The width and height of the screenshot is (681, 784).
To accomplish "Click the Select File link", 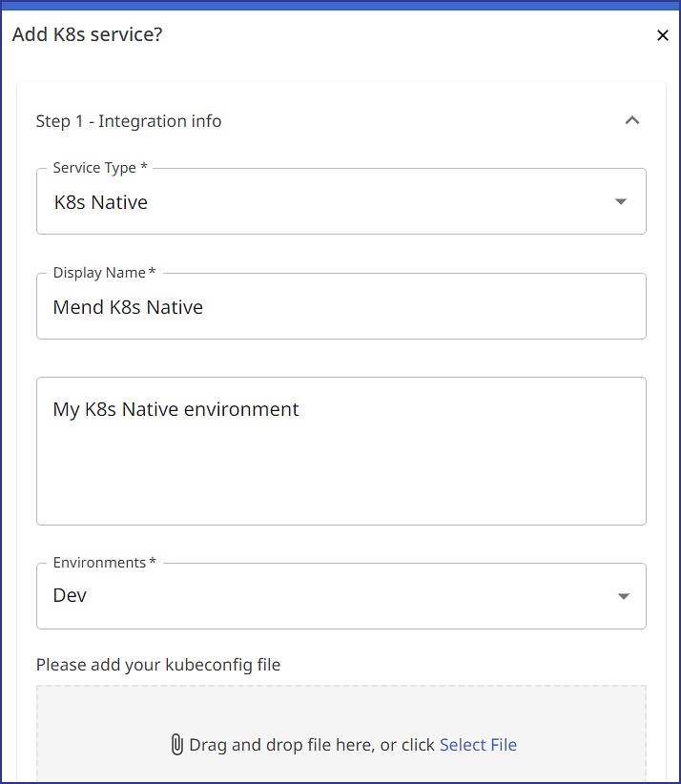I will click(x=478, y=745).
